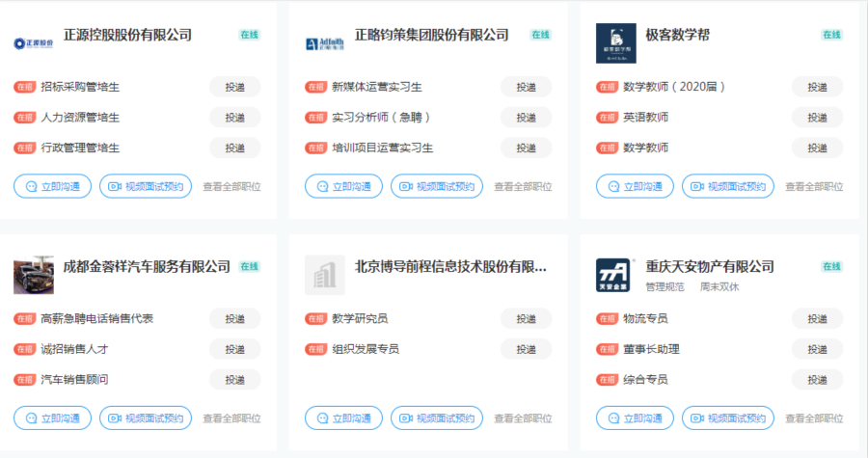Screen dimensions: 868x458
Task: Submit 投递 for 高薪急聘电话销售代表
Action: (235, 318)
